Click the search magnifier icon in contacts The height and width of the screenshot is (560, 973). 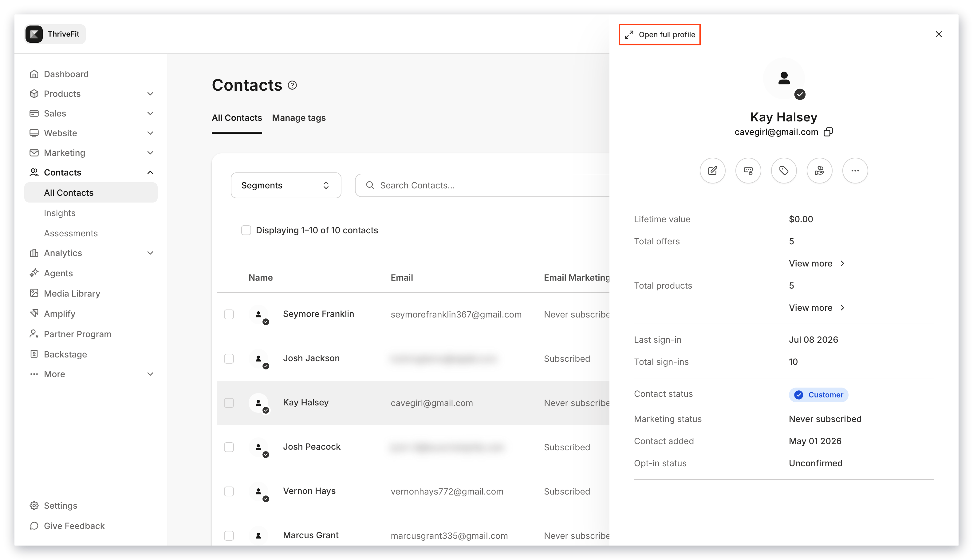click(x=370, y=185)
